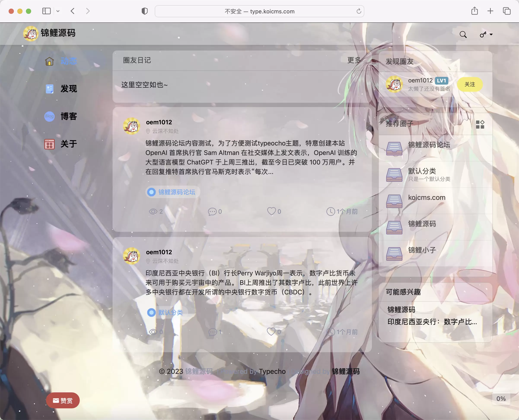Open 印度尼西亚央行：数字卢比... under 可能感兴趣
The width and height of the screenshot is (519, 420).
point(432,322)
